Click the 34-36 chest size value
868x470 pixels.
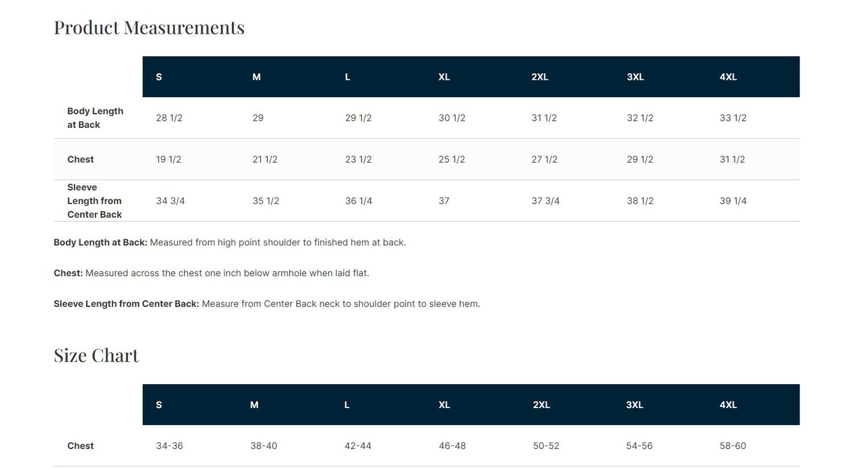click(169, 446)
